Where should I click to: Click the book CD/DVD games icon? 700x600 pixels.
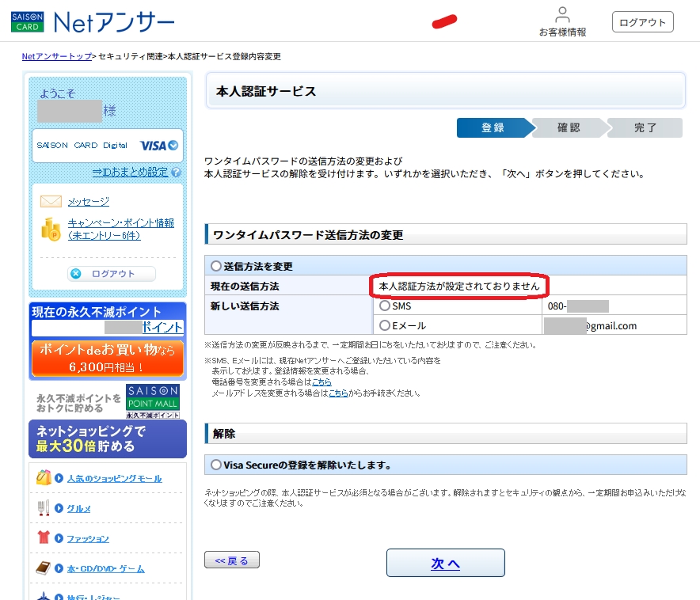(43, 568)
